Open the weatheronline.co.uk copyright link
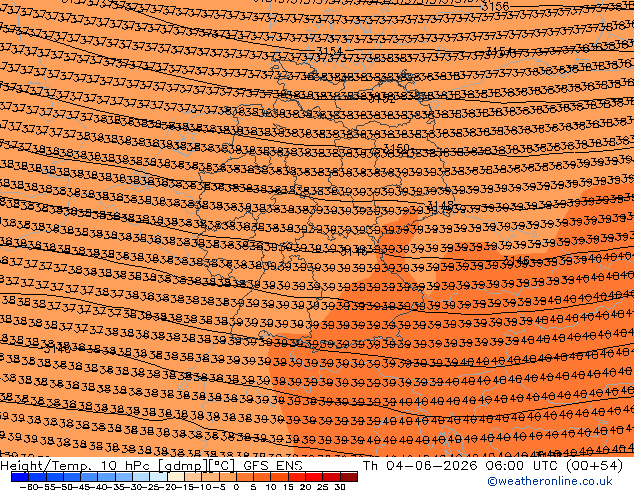Viewport: 634px width, 490px height. click(x=549, y=481)
